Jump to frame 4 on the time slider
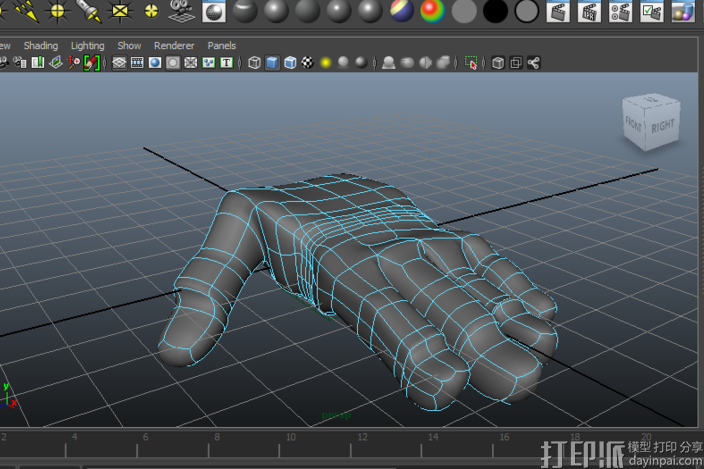This screenshot has height=469, width=704. pyautogui.click(x=74, y=437)
